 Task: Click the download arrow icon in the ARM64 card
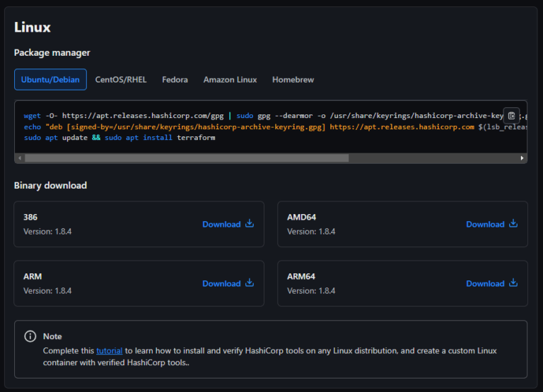[513, 283]
